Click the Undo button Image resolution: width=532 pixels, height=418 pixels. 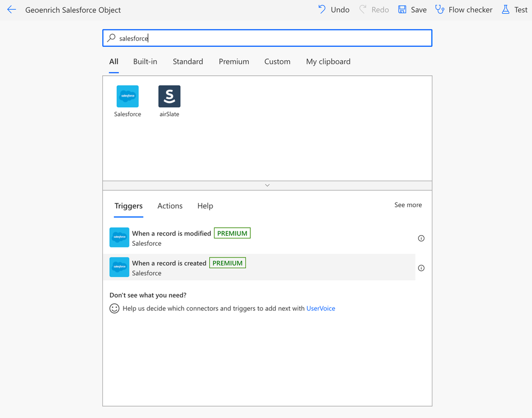coord(334,10)
